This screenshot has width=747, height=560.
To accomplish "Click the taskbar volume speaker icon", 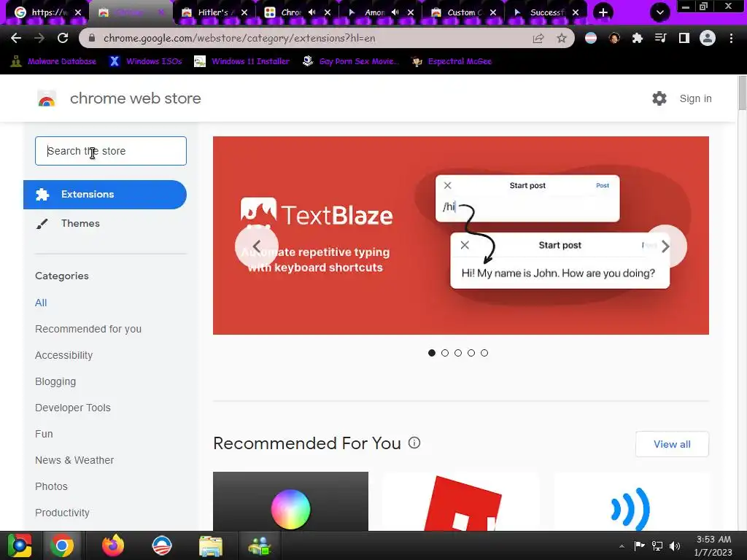I will (x=675, y=545).
